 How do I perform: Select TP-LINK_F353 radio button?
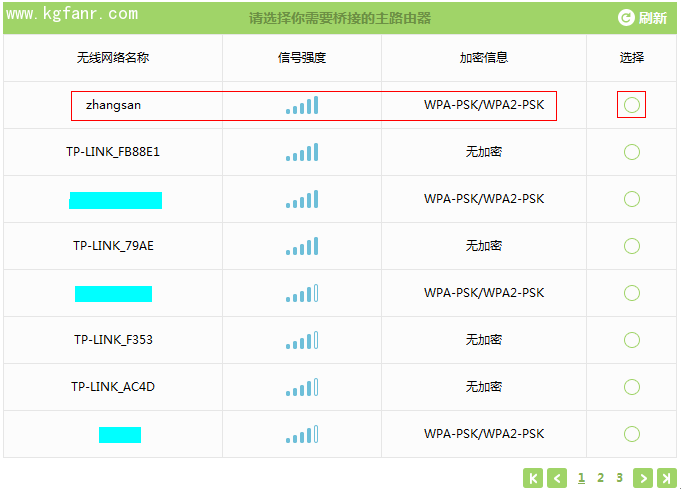coord(631,340)
